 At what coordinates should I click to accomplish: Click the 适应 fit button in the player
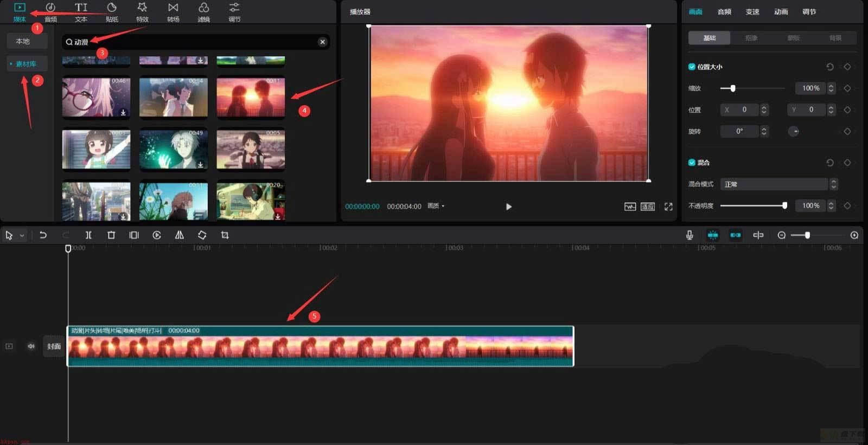click(648, 207)
